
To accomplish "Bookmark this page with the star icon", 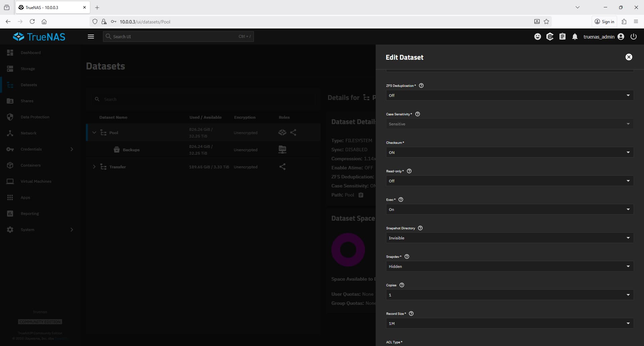I will [x=546, y=22].
